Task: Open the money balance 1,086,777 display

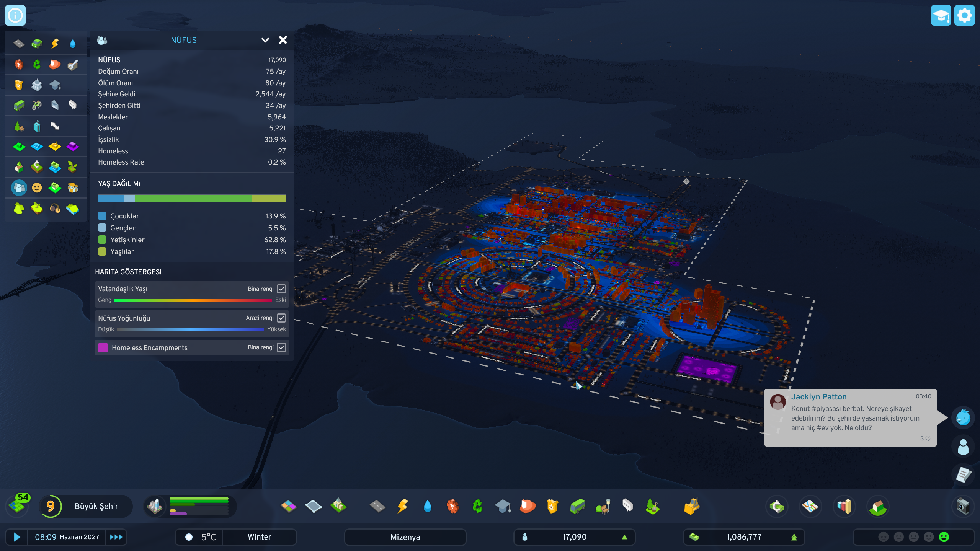Action: [744, 537]
